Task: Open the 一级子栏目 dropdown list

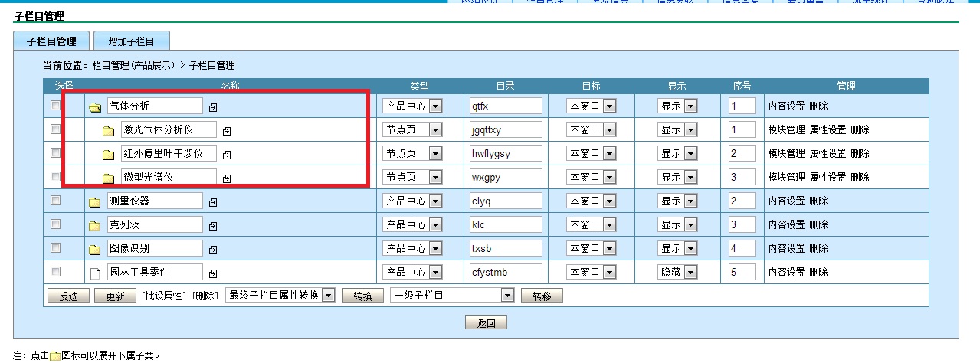Action: (x=506, y=296)
